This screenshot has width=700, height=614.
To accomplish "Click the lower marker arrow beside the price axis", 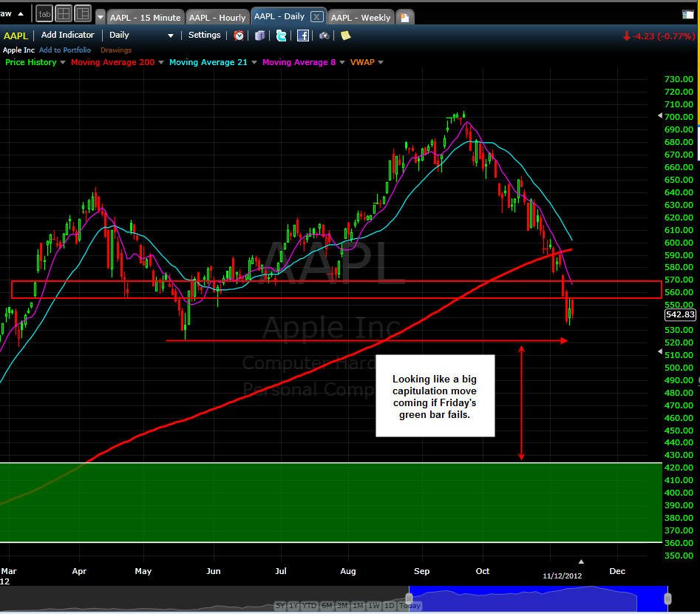I will pos(660,351).
